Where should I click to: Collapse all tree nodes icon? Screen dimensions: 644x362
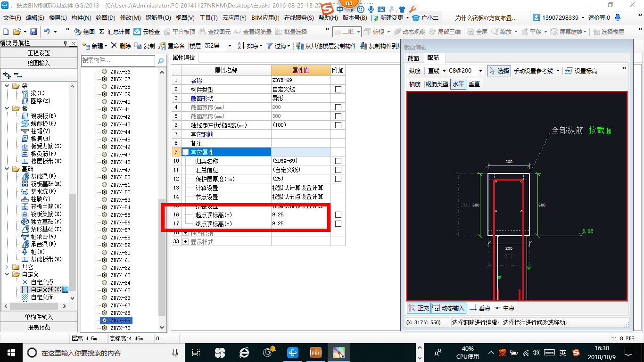click(x=17, y=74)
